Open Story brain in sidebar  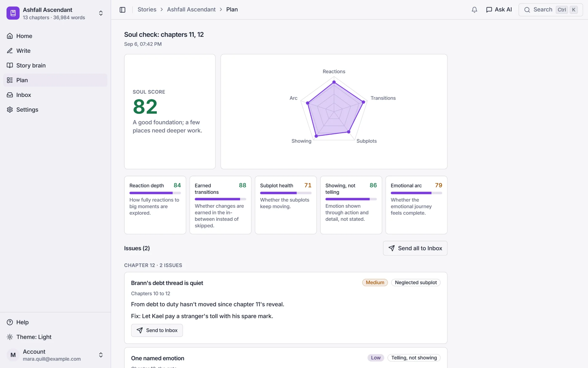click(x=55, y=65)
